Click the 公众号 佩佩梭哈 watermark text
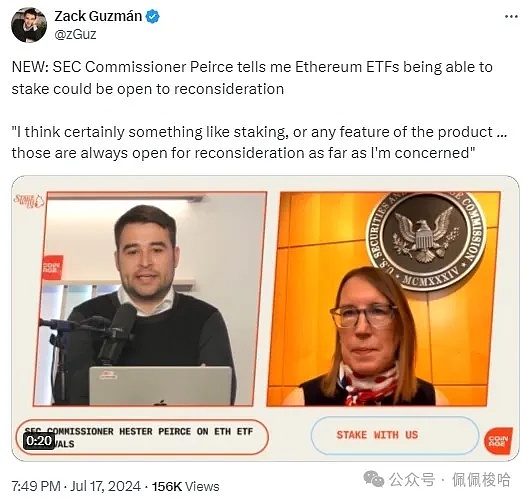This screenshot has height=501, width=528. (x=450, y=479)
